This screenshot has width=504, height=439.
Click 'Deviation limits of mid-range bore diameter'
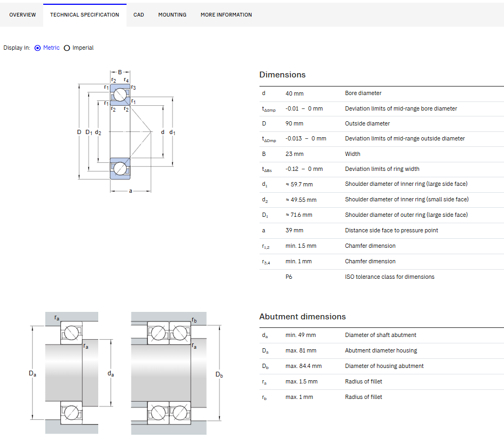pos(401,109)
